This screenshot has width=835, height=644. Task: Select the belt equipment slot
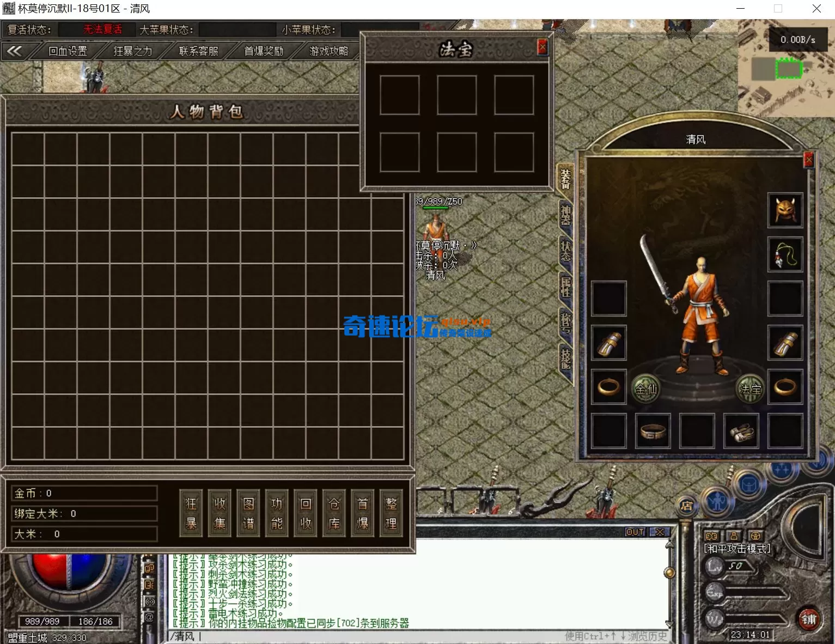[653, 431]
